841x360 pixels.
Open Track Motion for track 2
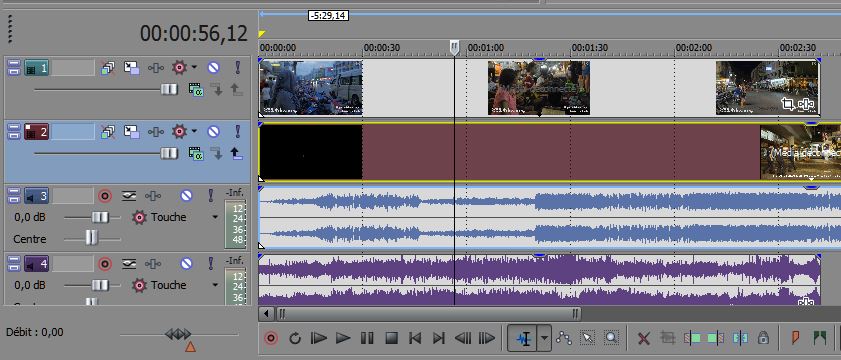(131, 131)
